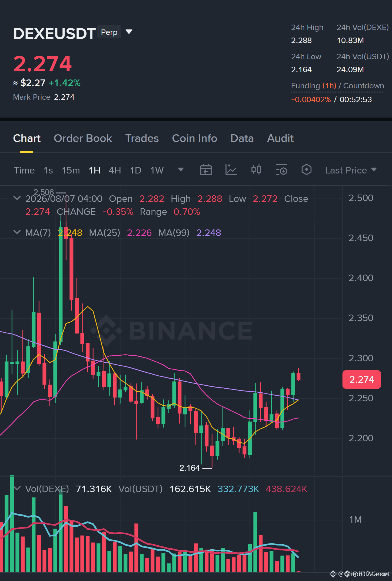The height and width of the screenshot is (581, 392).
Task: Select the Time chart interval
Action: (24, 170)
